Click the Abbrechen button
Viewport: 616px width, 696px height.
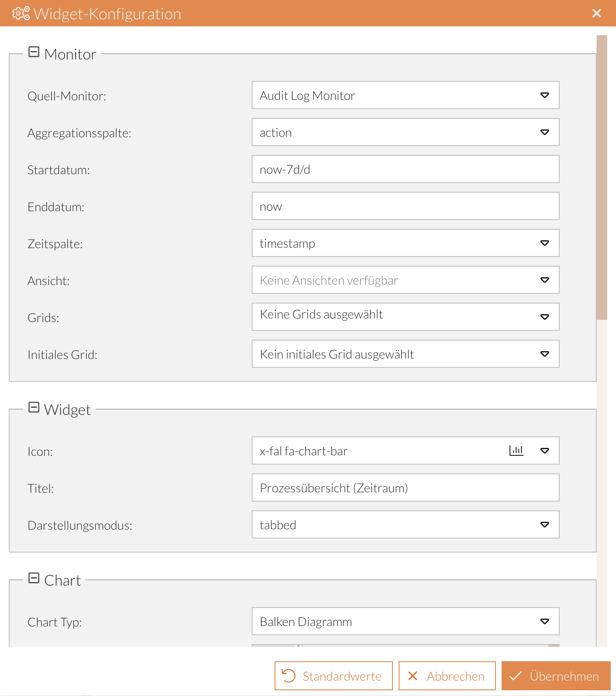point(447,676)
